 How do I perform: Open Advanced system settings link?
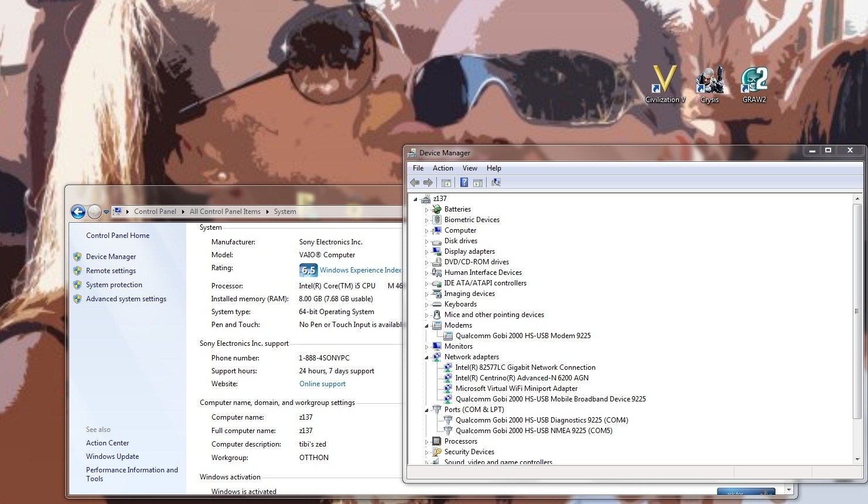click(126, 299)
